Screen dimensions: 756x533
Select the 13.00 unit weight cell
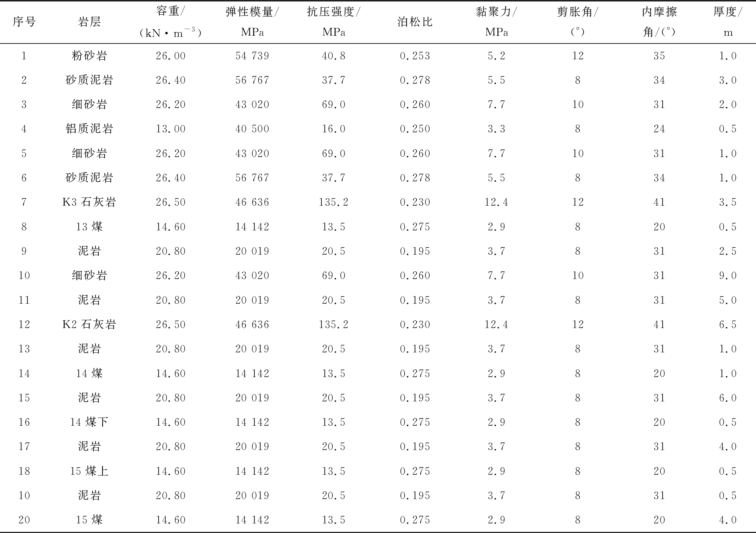(x=171, y=129)
